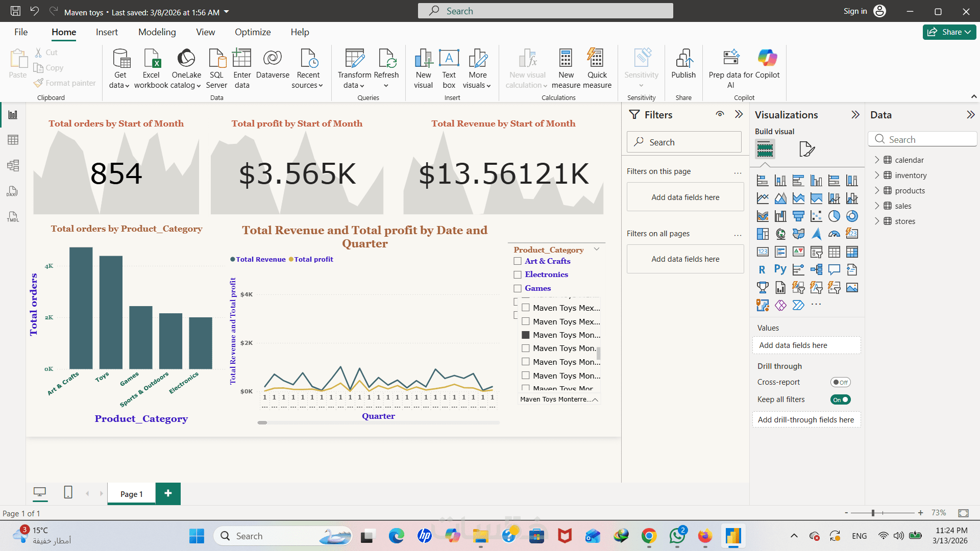Expand the sales table in Data pane
Viewport: 980px width, 551px height.
click(x=877, y=206)
